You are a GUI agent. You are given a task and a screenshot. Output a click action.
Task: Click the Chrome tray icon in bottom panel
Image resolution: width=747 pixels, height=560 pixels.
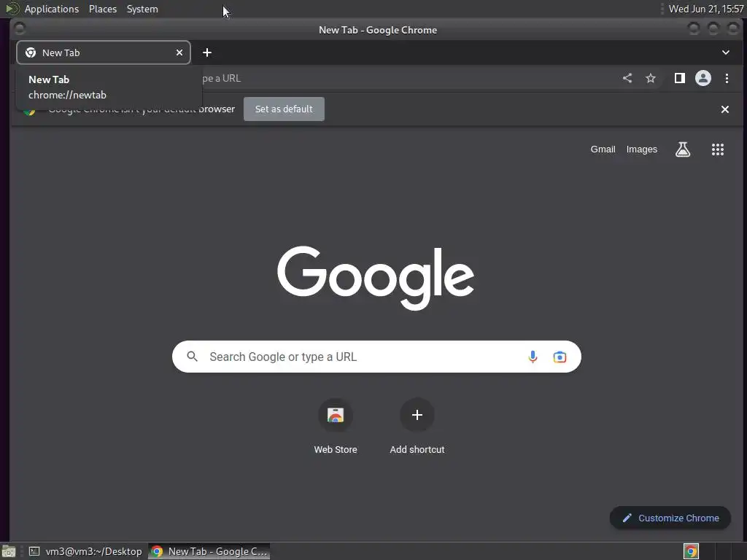pyautogui.click(x=691, y=551)
